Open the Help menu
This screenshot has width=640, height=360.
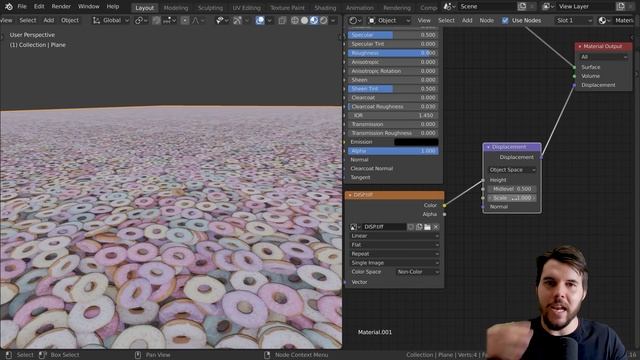point(113,7)
